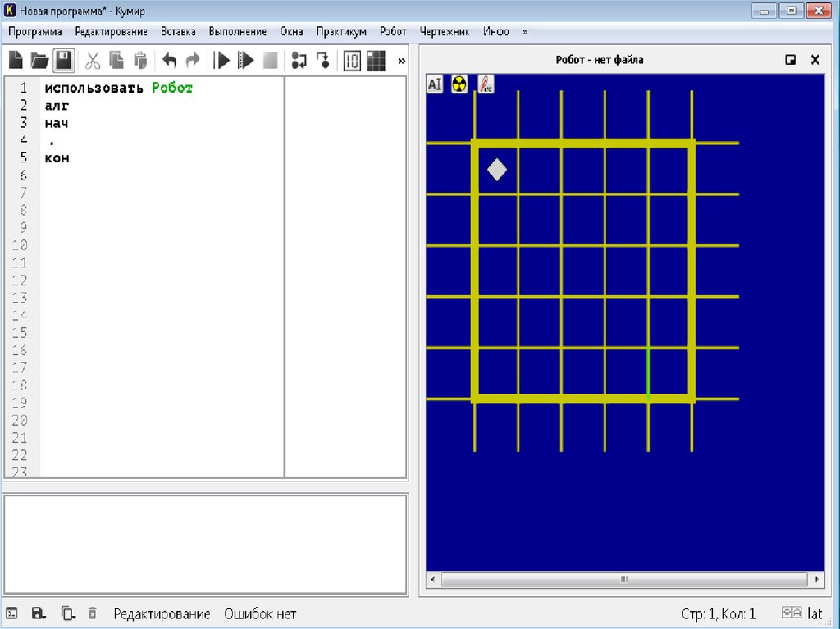This screenshot has width=840, height=629.
Task: Open the Робот menu
Action: 393,32
